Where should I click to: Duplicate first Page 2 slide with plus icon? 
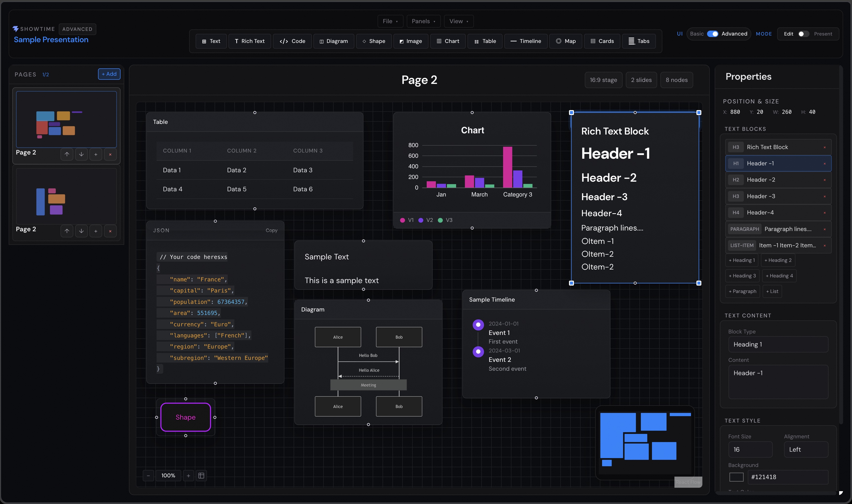pyautogui.click(x=96, y=154)
